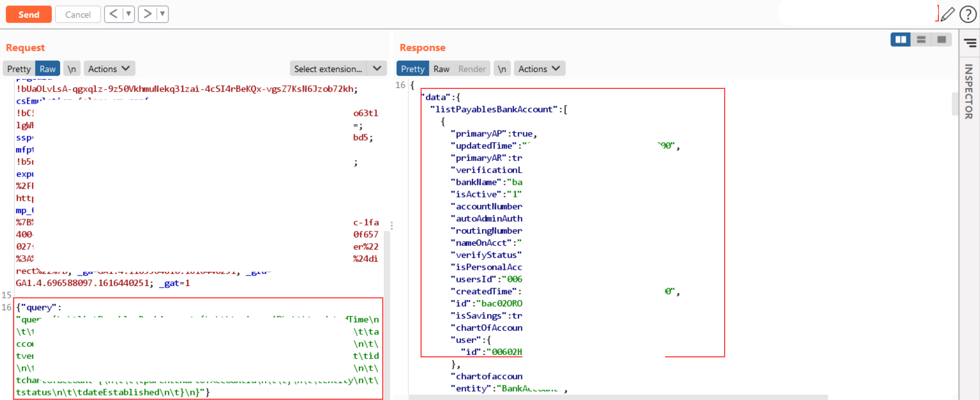Click the "accountNumber" key in response
This screenshot has width=980, height=400.
coord(486,207)
